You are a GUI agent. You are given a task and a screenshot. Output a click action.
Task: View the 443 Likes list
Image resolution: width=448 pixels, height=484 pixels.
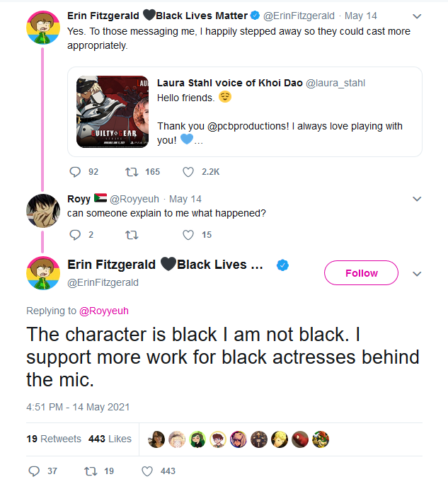(110, 439)
